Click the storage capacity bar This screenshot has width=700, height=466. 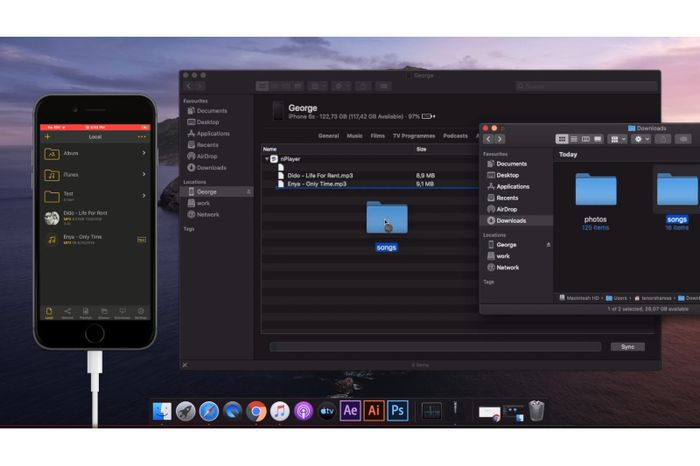click(x=435, y=347)
